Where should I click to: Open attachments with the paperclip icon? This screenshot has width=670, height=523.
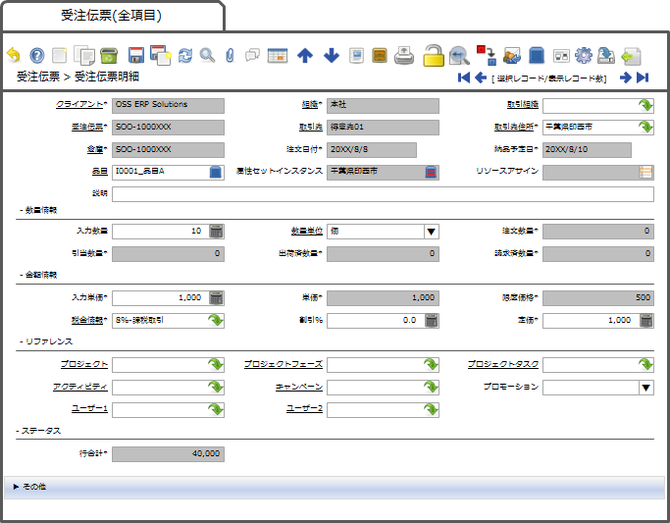[x=230, y=56]
